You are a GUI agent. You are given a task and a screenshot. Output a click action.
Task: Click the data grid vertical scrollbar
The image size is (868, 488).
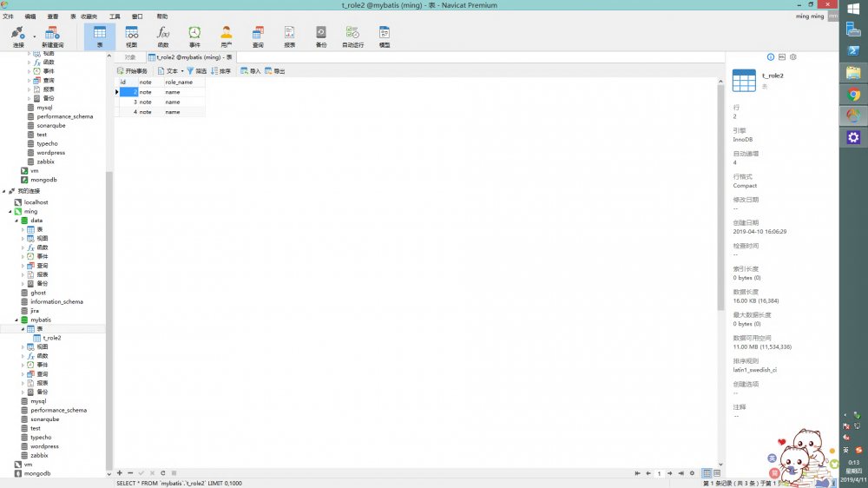(720, 196)
